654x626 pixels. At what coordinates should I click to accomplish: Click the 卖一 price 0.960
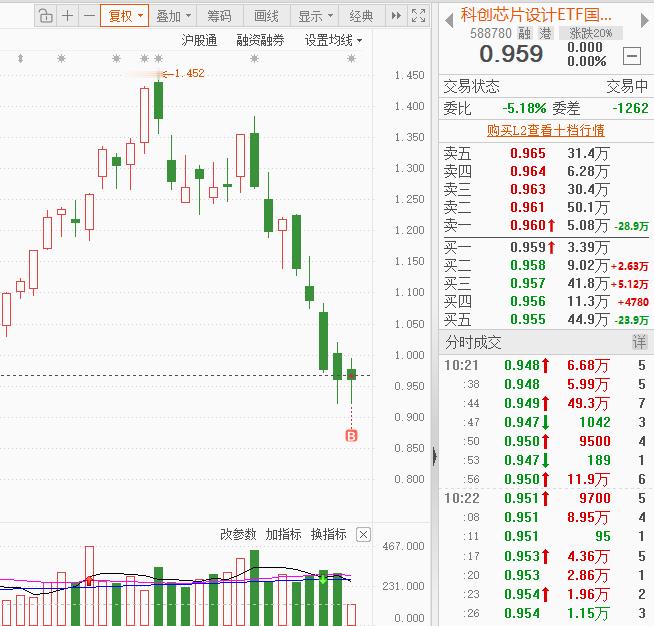[528, 225]
